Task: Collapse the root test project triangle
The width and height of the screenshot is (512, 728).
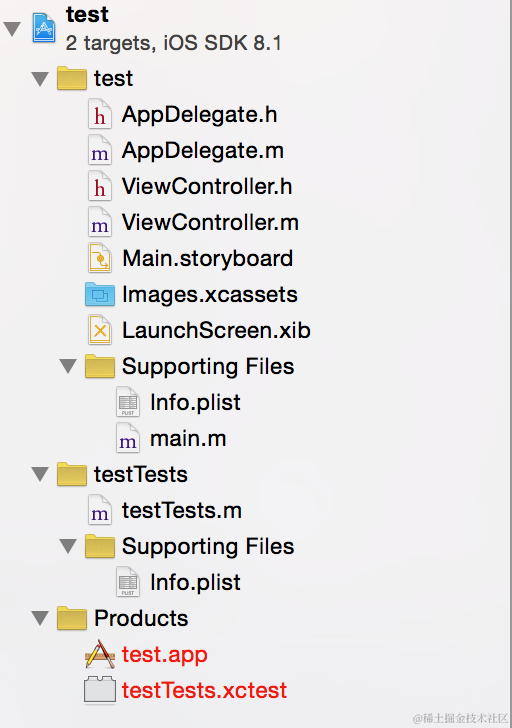Action: pyautogui.click(x=12, y=29)
